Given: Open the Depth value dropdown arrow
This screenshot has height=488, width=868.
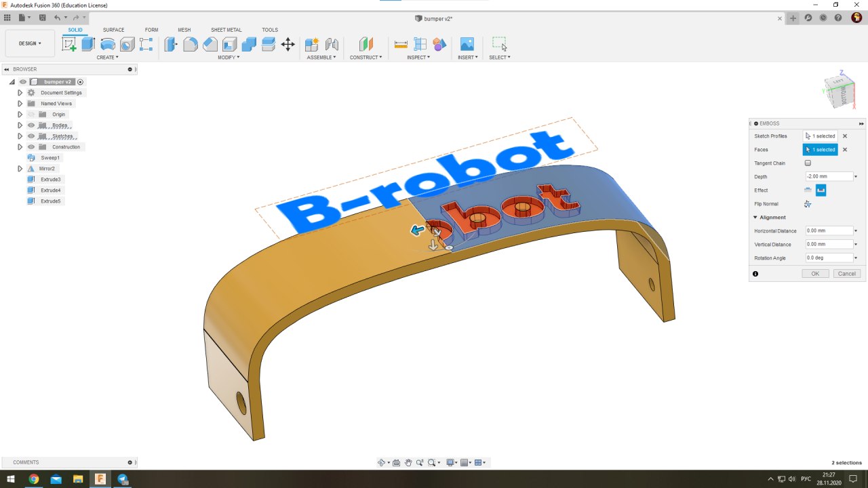Looking at the screenshot, I should (856, 177).
